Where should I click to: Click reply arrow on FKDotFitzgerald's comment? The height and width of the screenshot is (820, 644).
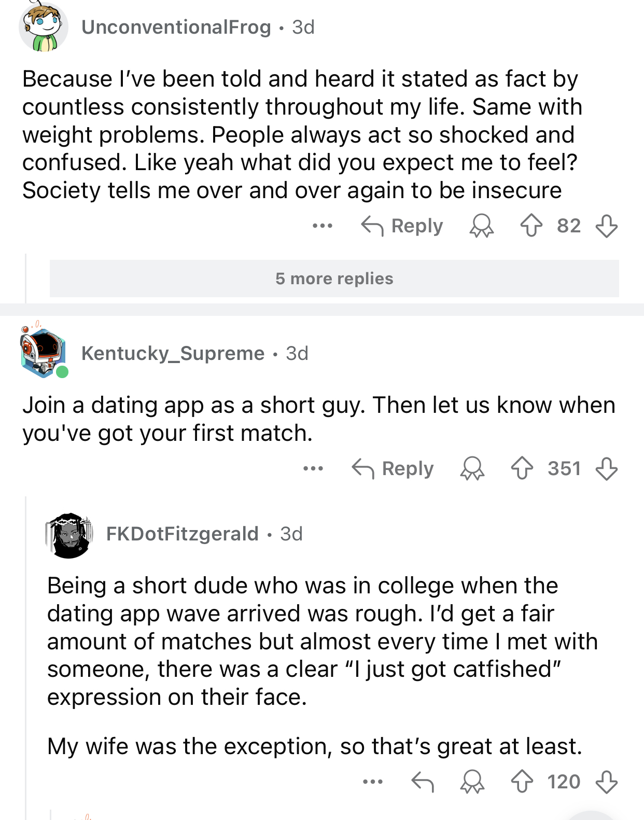point(422,782)
